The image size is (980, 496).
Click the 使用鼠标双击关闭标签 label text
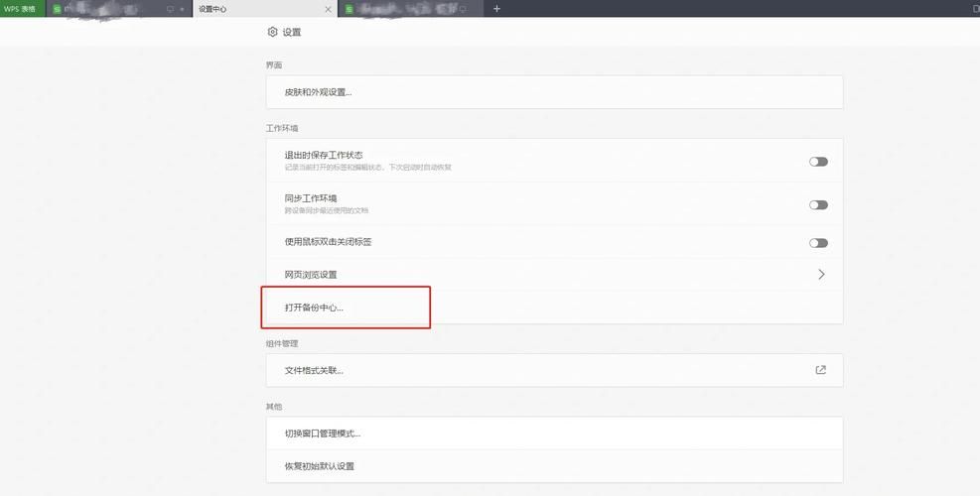tap(328, 242)
